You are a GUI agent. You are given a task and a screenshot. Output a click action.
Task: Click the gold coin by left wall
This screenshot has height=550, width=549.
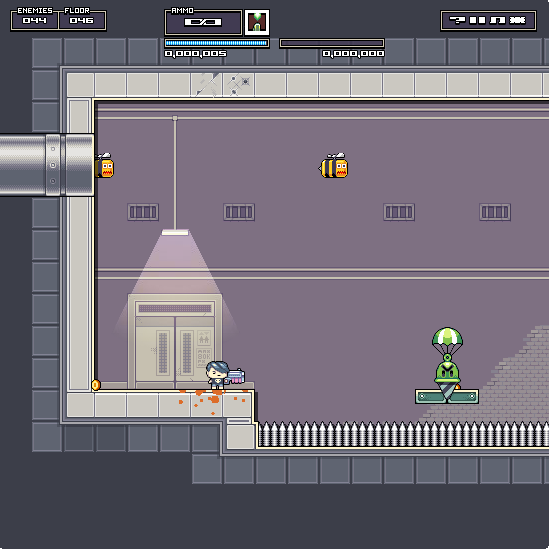click(96, 385)
